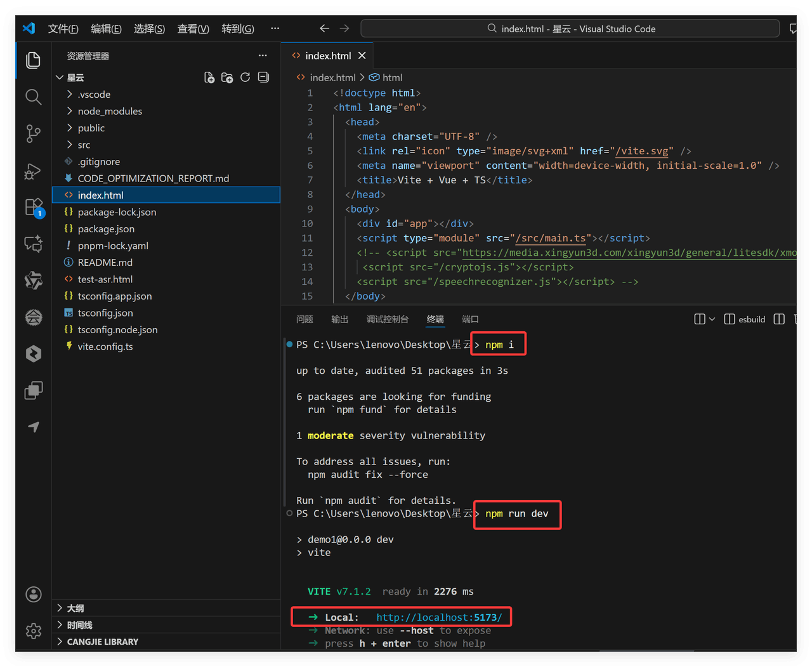Open terminal launch profile dropdown arrow
Screen dimensions: 812x667
click(712, 319)
